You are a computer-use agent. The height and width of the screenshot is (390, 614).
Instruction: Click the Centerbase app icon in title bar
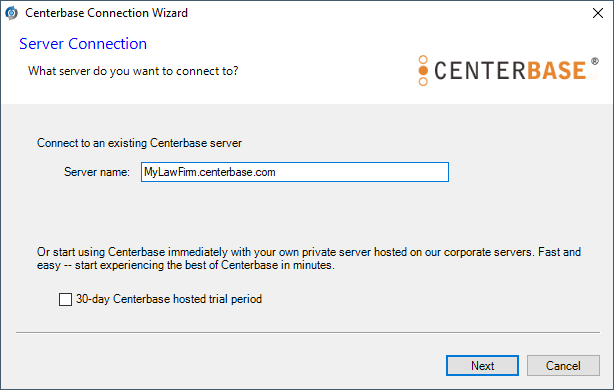coord(11,13)
